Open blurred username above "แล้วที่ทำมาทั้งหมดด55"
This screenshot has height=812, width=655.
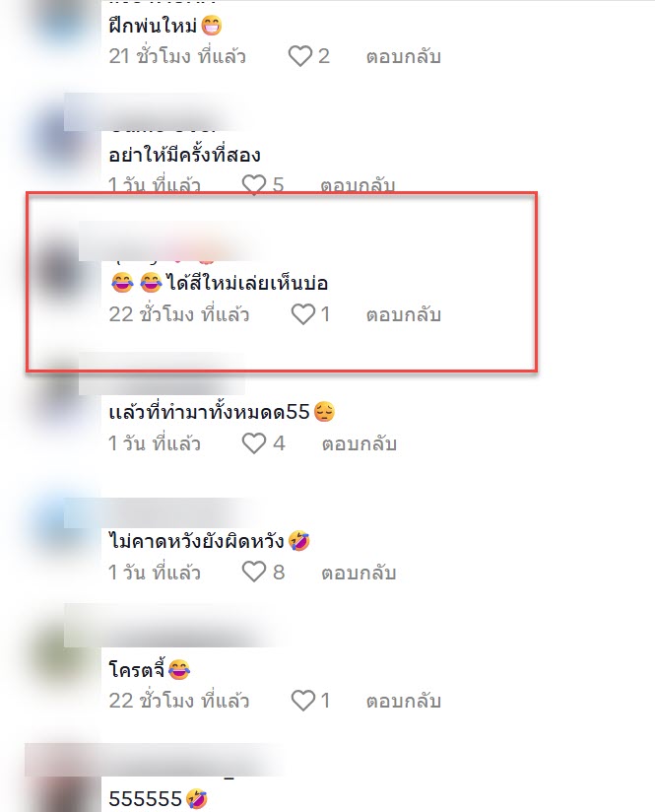(x=164, y=373)
